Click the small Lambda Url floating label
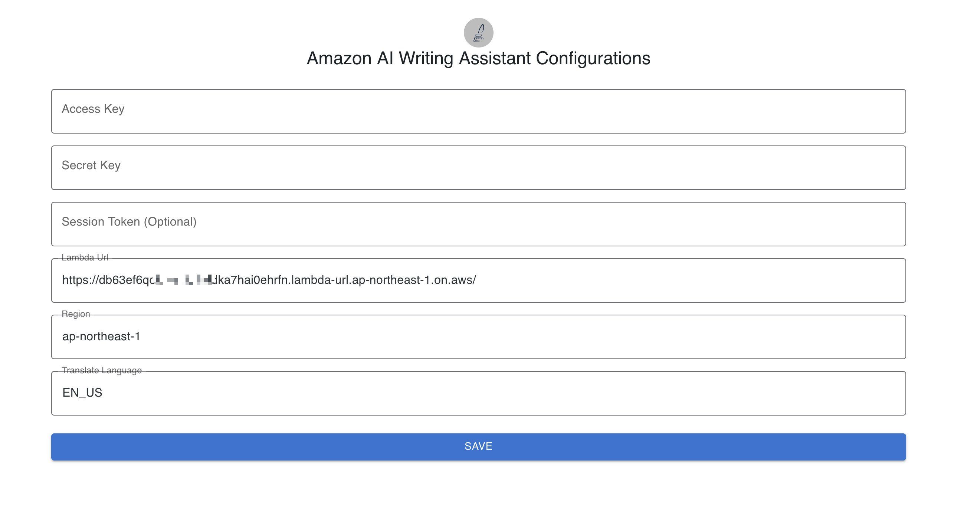This screenshot has width=980, height=515. pyautogui.click(x=85, y=257)
